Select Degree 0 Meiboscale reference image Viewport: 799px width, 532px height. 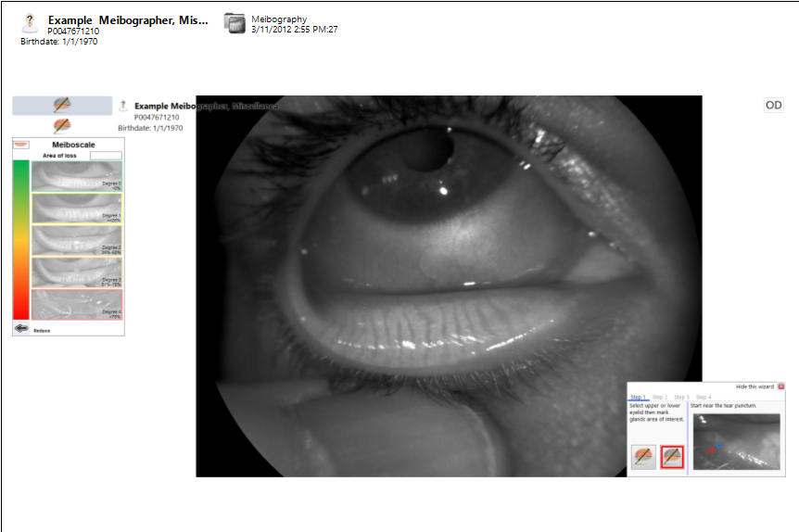[x=77, y=175]
